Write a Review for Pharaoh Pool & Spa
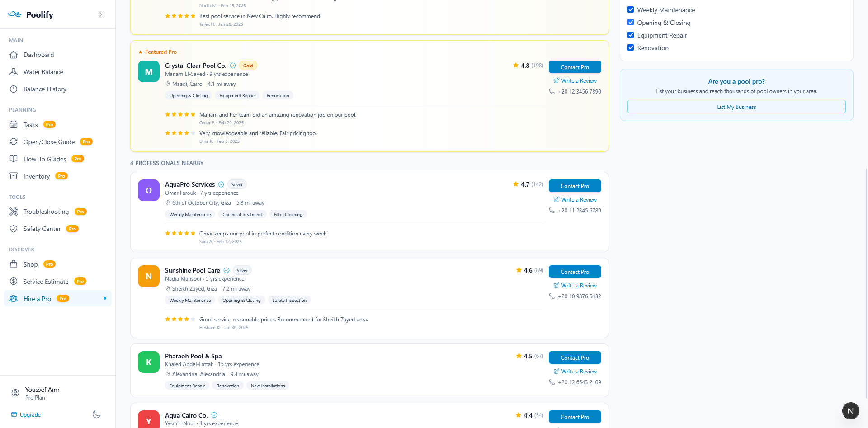Image resolution: width=868 pixels, height=428 pixels. click(575, 372)
